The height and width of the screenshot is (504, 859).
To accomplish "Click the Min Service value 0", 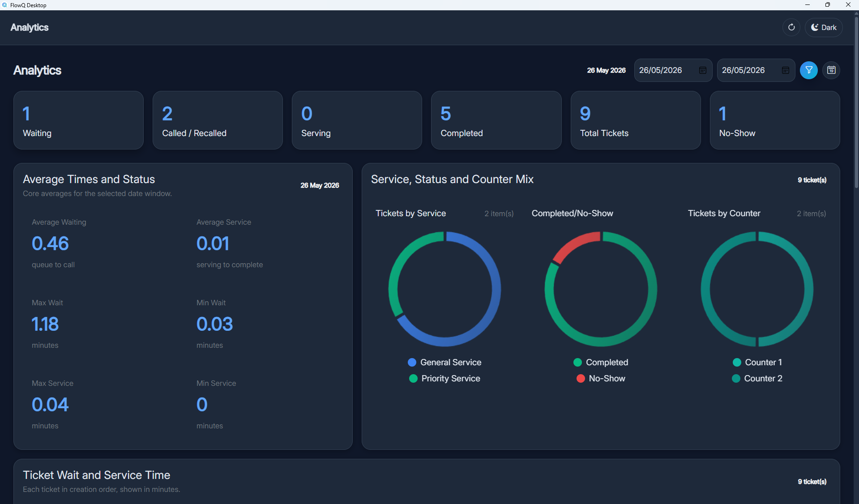I will tap(202, 405).
